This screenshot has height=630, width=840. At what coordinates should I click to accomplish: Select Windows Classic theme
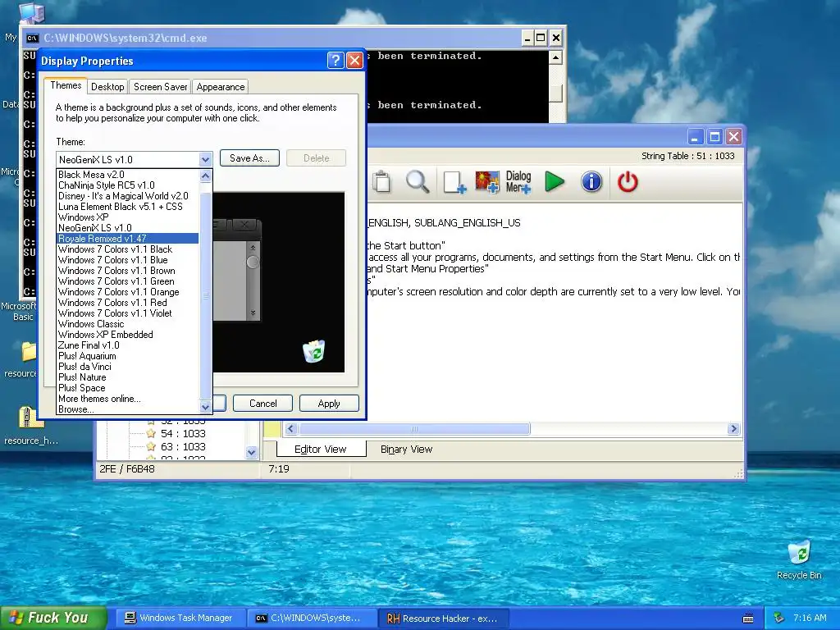coord(127,324)
